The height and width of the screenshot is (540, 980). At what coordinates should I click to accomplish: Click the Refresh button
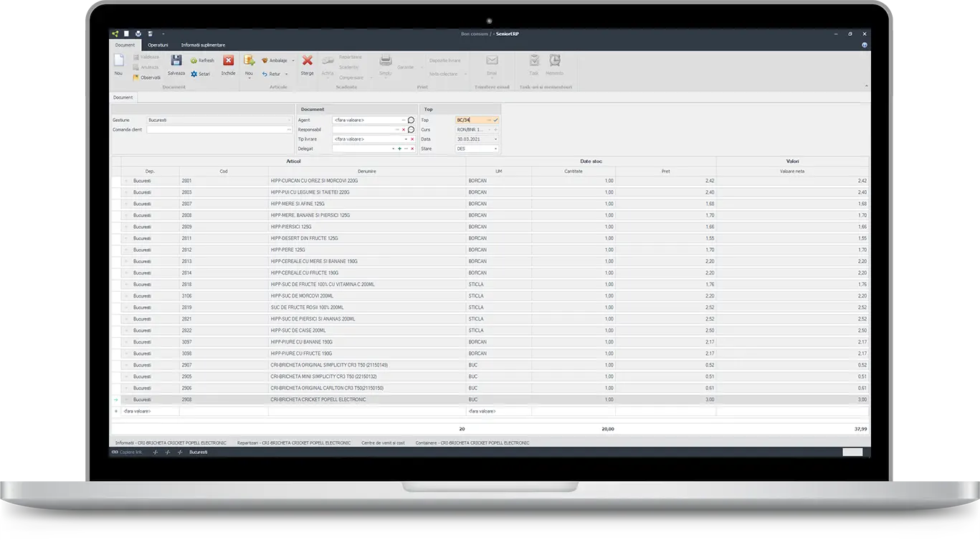pyautogui.click(x=202, y=61)
